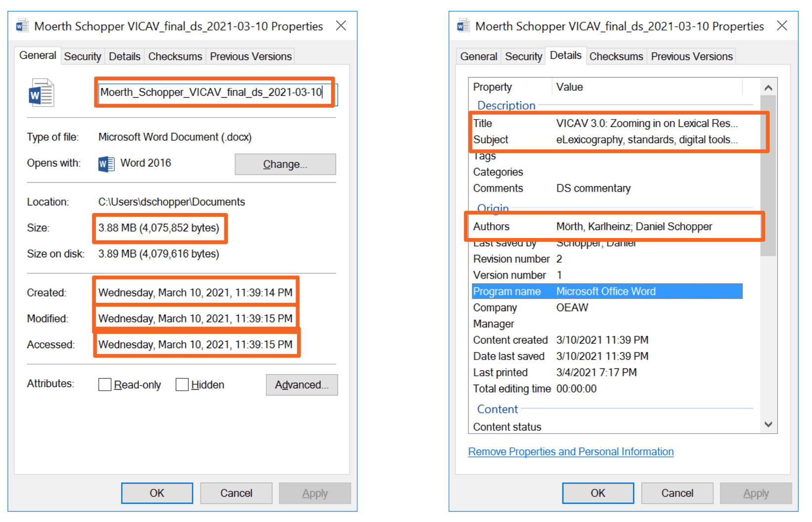Image resolution: width=812 pixels, height=522 pixels.
Task: Open Previous Versions tab in right dialog
Action: pos(691,57)
